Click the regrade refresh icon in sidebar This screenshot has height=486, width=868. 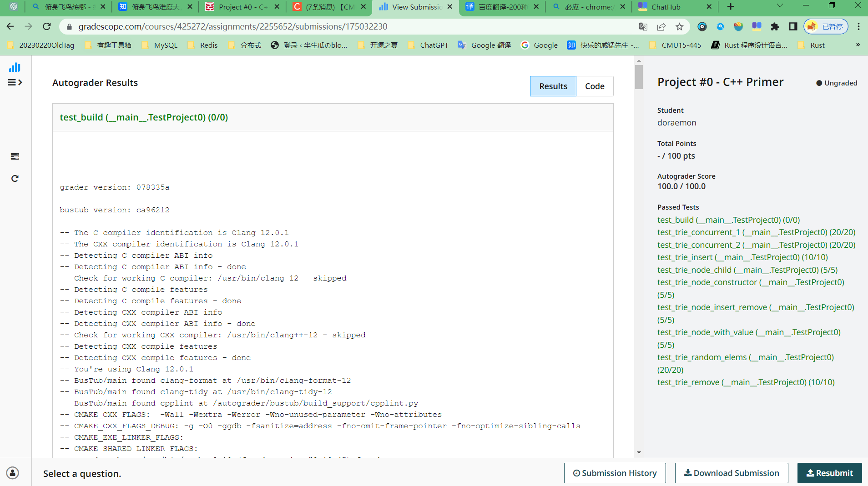15,178
